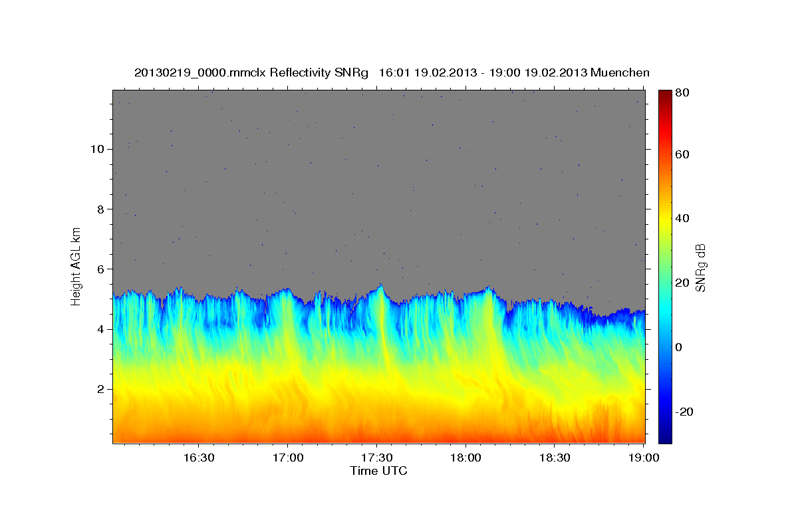Select the '18:00' time axis label
Viewport: 798px width, 532px height.
pos(465,458)
